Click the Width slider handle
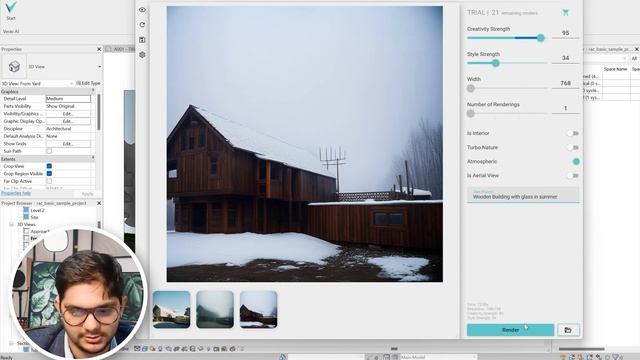This screenshot has width=640, height=360. (471, 88)
